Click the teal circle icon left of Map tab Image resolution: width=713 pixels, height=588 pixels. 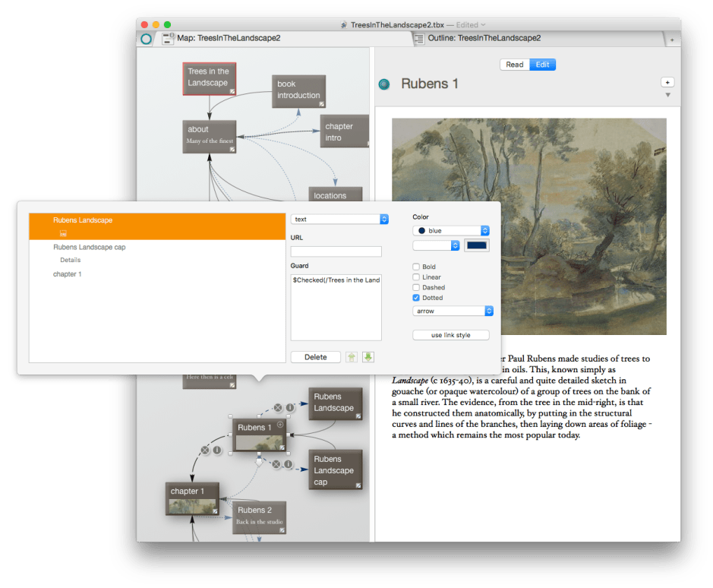(147, 39)
